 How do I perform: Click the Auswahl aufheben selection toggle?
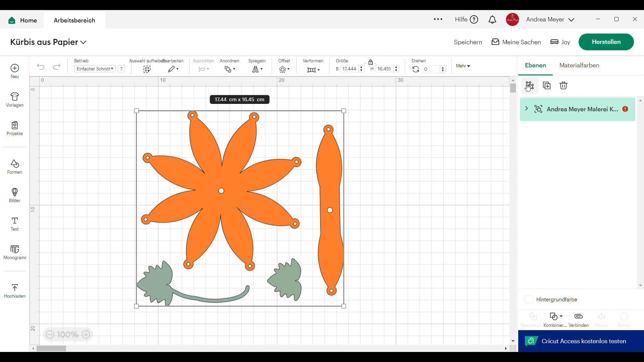point(147,69)
